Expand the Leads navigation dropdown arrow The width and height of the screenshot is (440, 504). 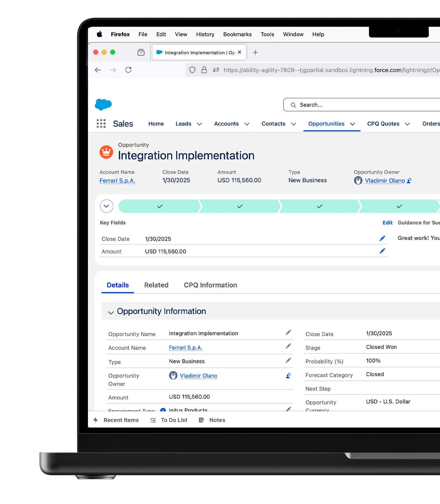point(199,124)
